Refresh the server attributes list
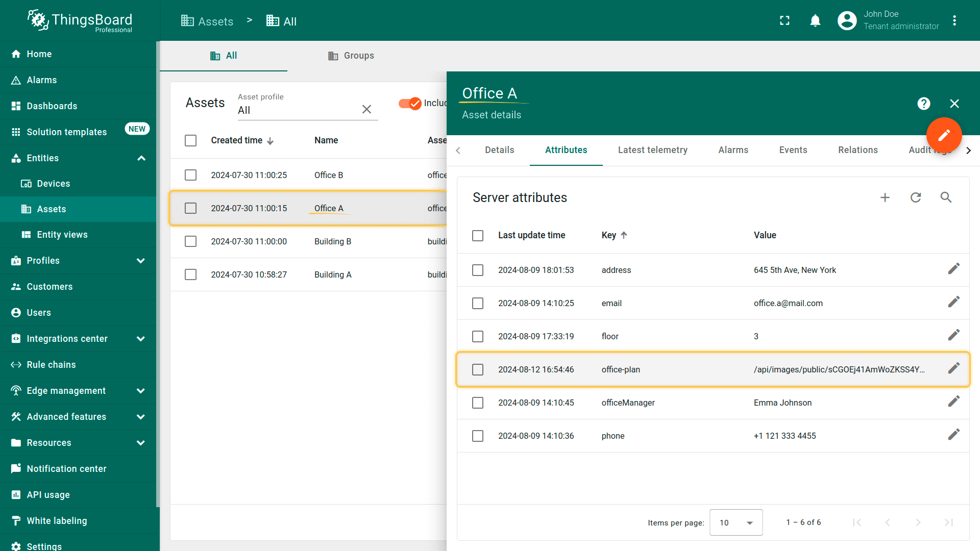 click(916, 197)
